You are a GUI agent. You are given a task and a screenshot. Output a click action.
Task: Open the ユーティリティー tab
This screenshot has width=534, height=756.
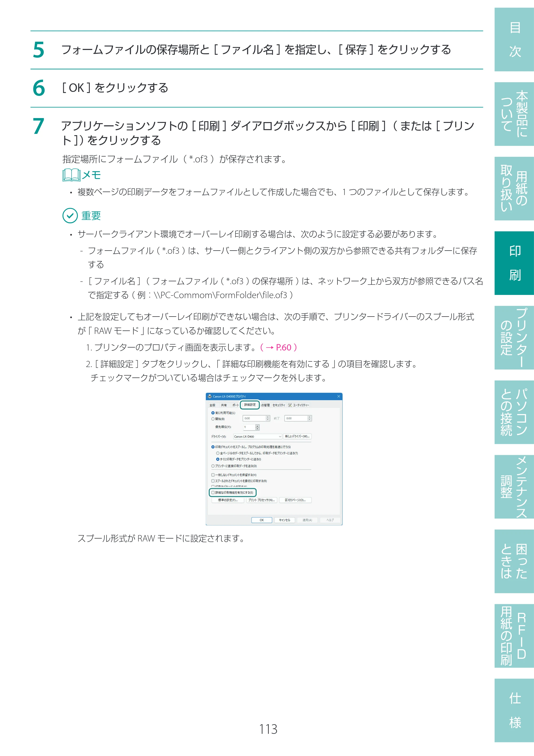[299, 405]
